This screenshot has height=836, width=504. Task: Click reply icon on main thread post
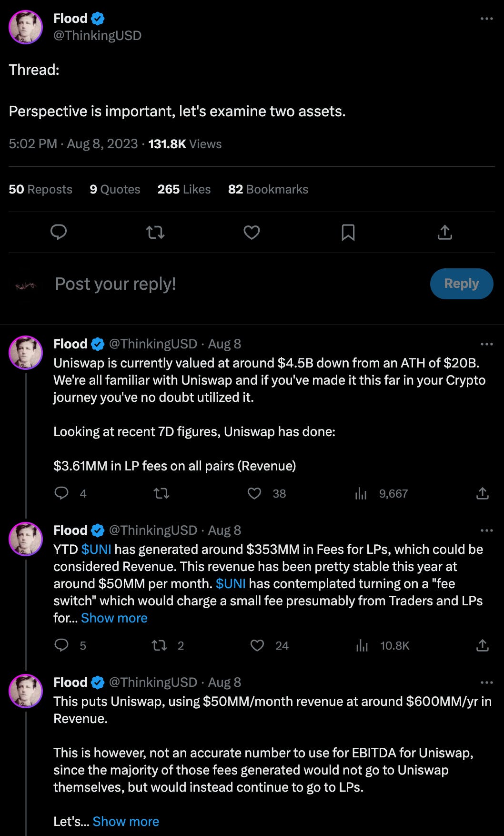[59, 232]
